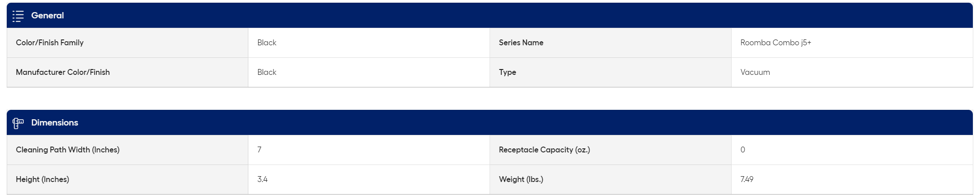Screen dimensions: 980x195
Task: Collapse the General section header
Action: point(490,16)
